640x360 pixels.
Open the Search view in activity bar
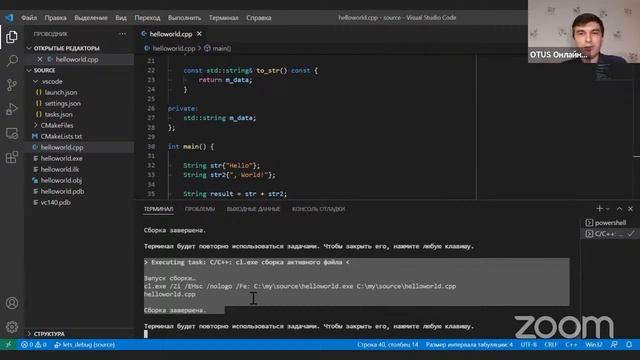tap(12, 61)
